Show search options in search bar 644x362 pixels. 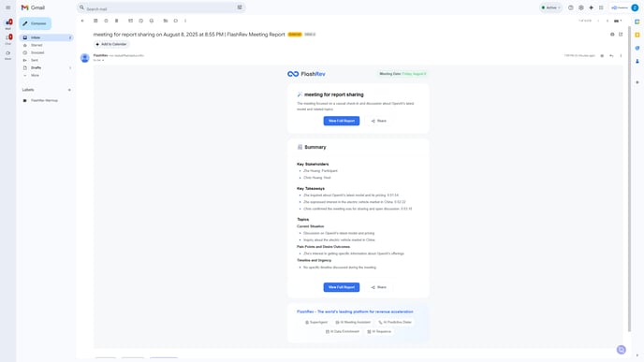click(240, 7)
